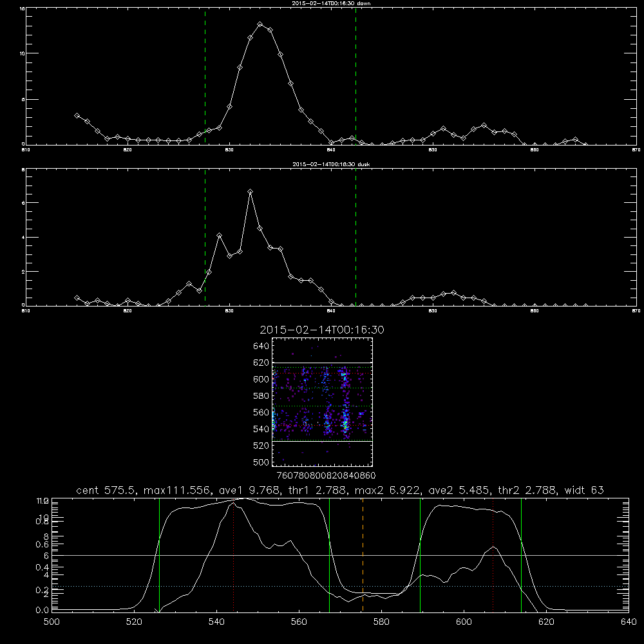The height and width of the screenshot is (644, 644).
Task: Click the 580 label on bottom plot x-axis
Action: coord(381,622)
